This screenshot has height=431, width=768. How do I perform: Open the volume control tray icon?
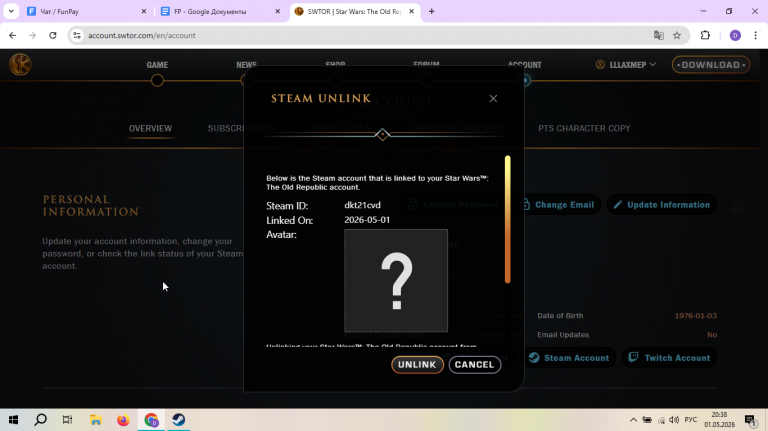click(x=674, y=420)
